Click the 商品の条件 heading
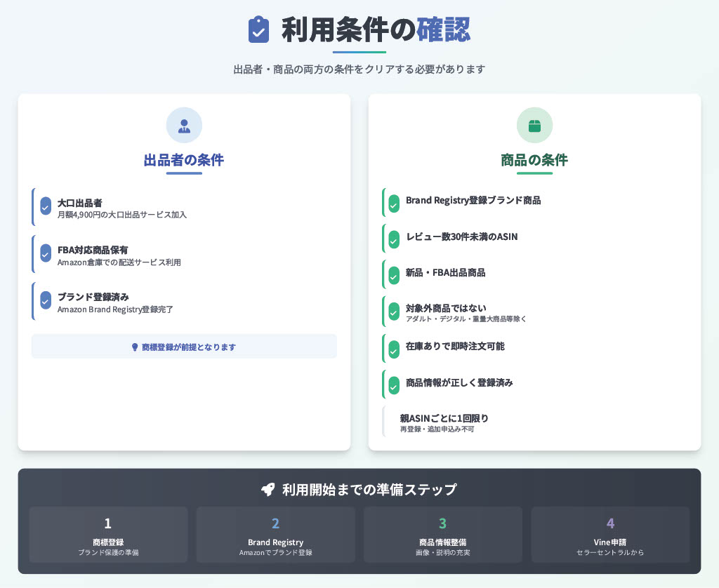 [534, 160]
